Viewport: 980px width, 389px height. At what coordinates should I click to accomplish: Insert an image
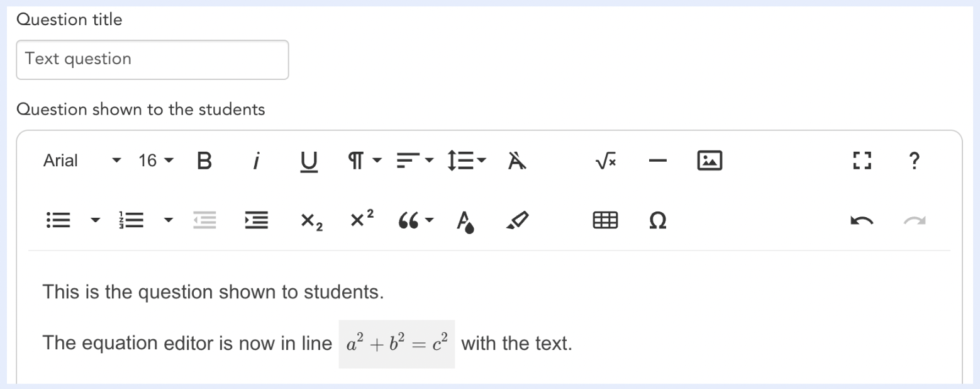coord(709,161)
